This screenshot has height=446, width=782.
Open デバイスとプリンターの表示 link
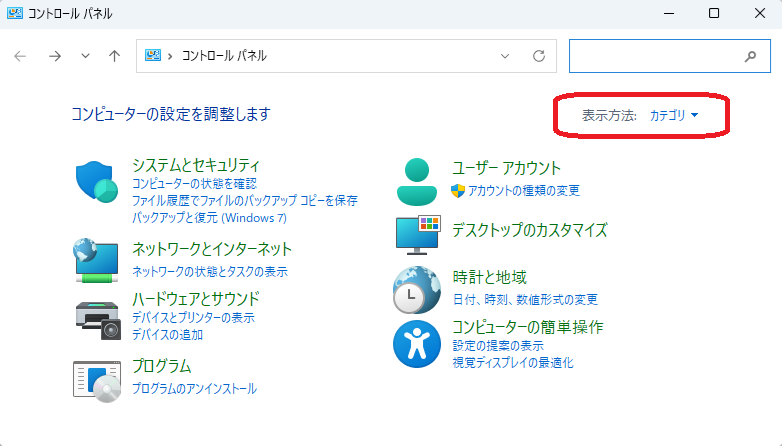(x=193, y=317)
